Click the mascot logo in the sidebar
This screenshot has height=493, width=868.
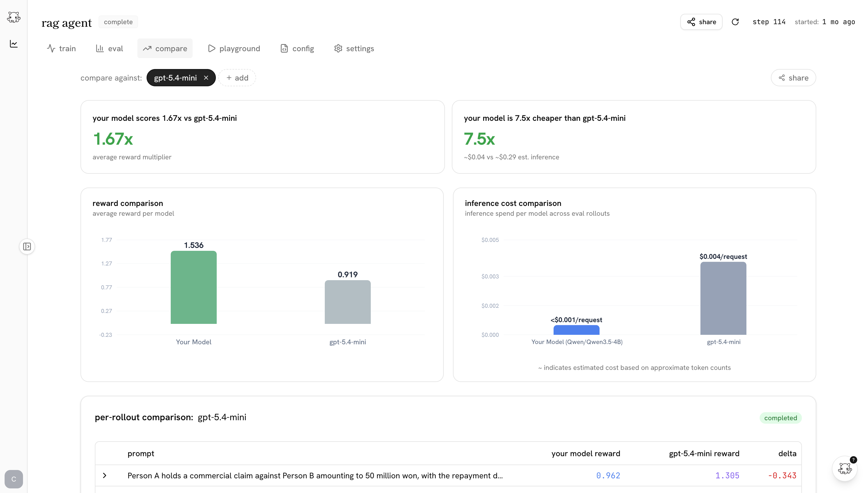[14, 17]
